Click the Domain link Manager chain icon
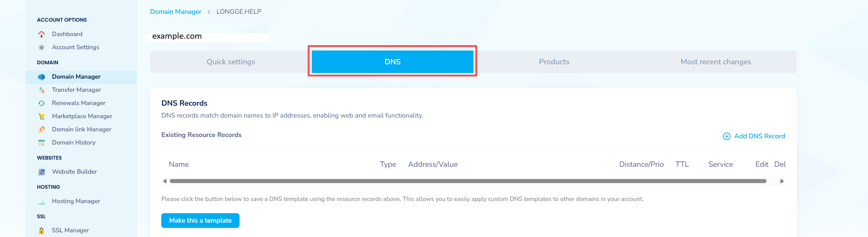This screenshot has height=237, width=868. point(41,129)
